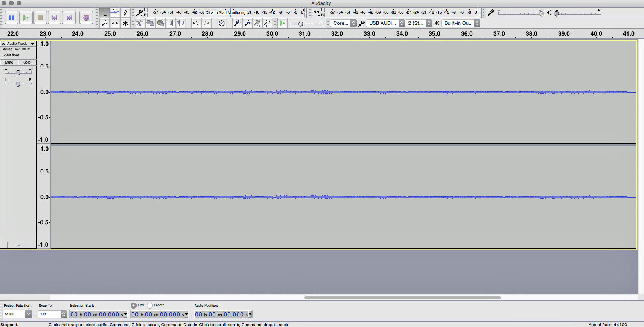This screenshot has height=327, width=644.
Task: Select the Zoom magnifier tool
Action: click(105, 23)
